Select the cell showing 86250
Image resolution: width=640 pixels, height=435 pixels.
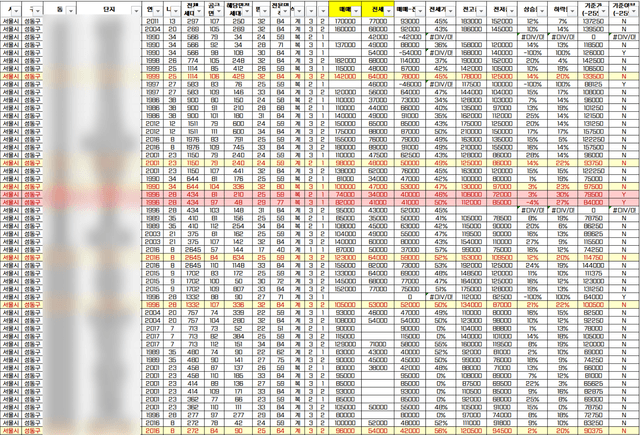(x=593, y=226)
